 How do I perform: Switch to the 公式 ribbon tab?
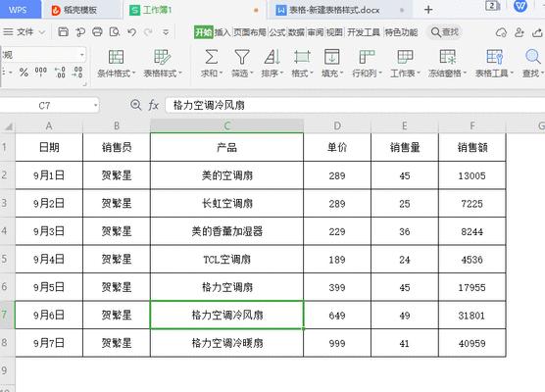(x=277, y=32)
